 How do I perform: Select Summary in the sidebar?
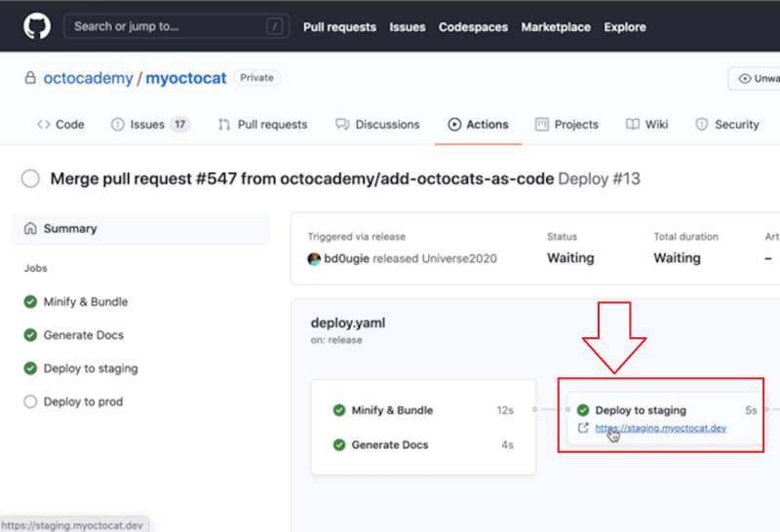click(x=140, y=229)
